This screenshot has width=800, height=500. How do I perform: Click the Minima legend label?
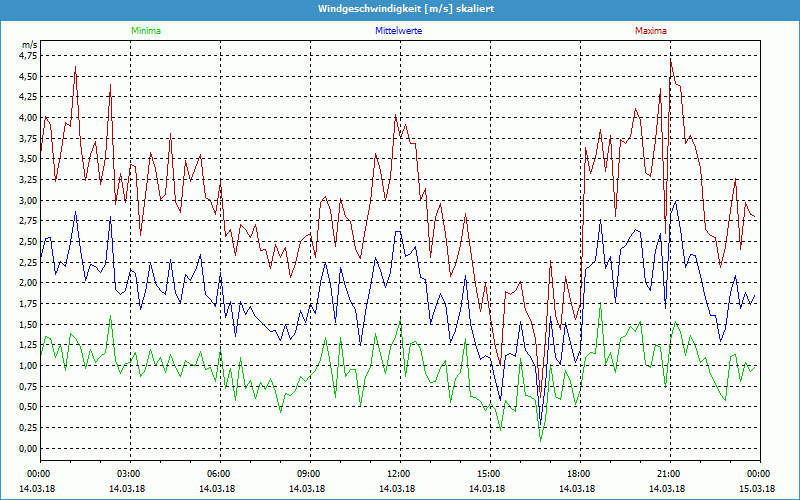145,31
